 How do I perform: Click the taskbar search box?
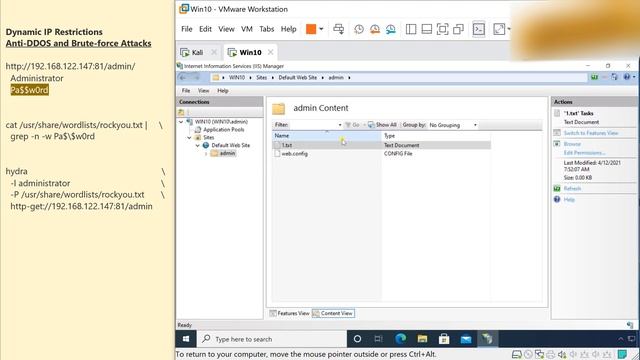coord(272,339)
